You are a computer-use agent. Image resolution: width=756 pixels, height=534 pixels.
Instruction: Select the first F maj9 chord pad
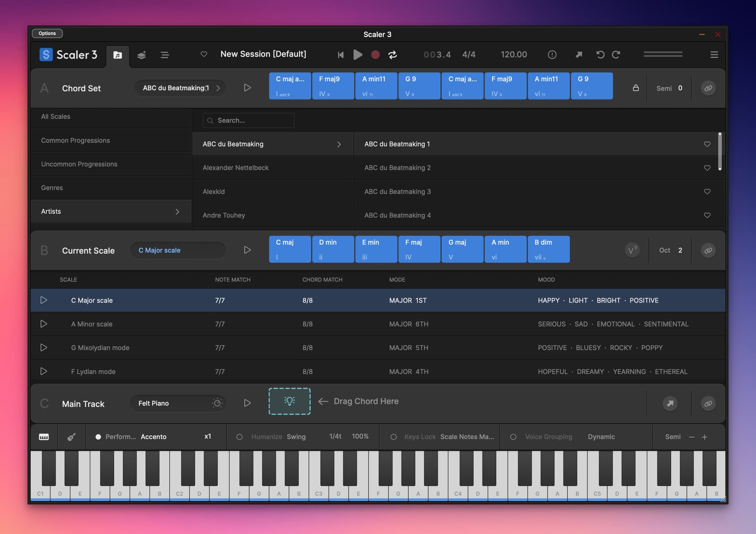pyautogui.click(x=333, y=86)
